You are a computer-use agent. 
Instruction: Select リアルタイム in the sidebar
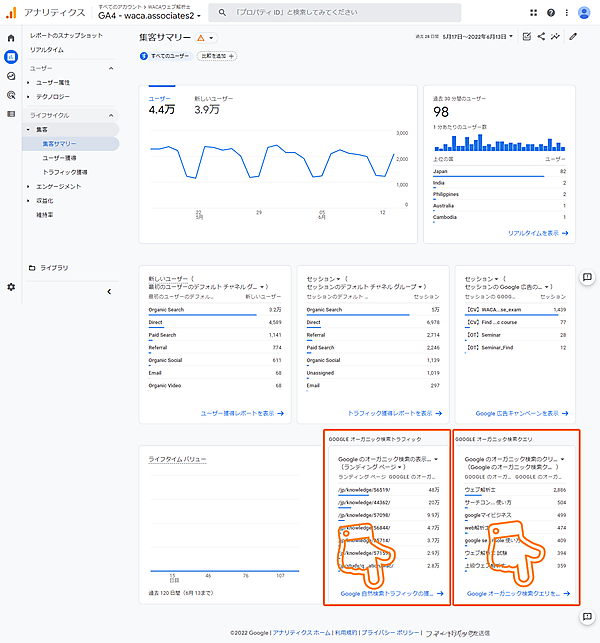46,48
